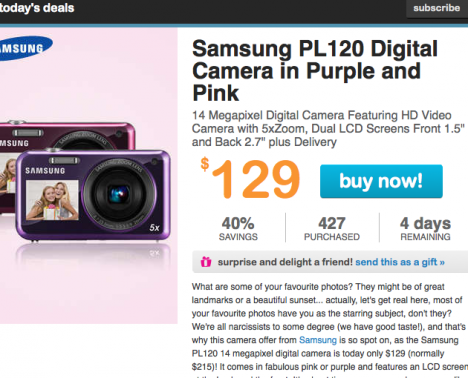Viewport: 468px width, 378px height.
Task: Click the orange 129 price
Action: coord(256,179)
